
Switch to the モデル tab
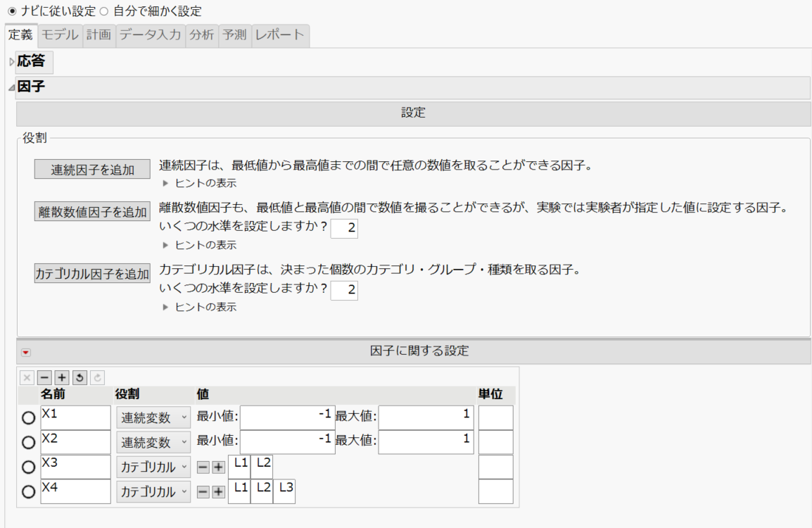(x=58, y=34)
